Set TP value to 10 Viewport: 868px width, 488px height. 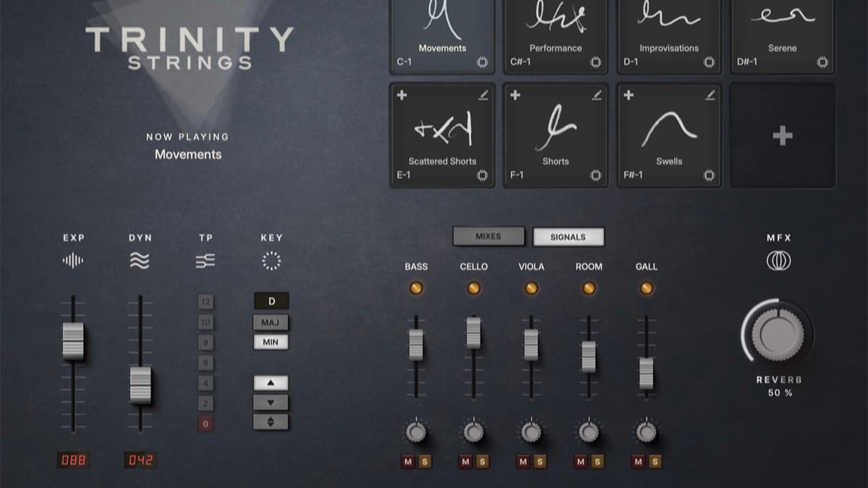(x=205, y=322)
